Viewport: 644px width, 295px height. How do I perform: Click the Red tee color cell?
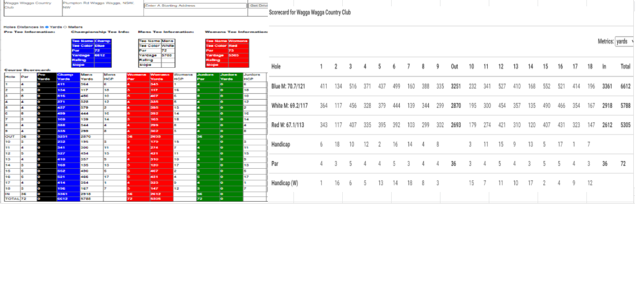[238, 46]
